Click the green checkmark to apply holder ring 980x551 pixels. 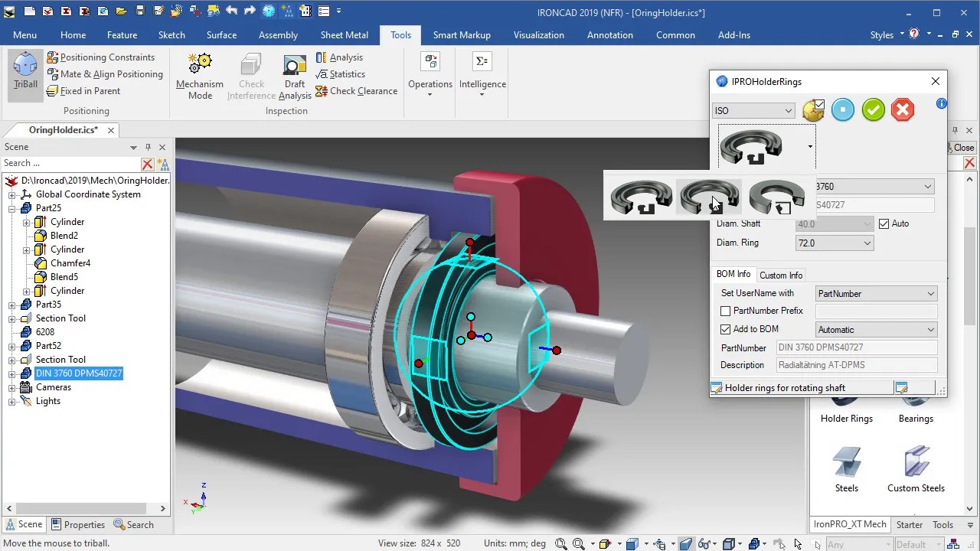[873, 109]
